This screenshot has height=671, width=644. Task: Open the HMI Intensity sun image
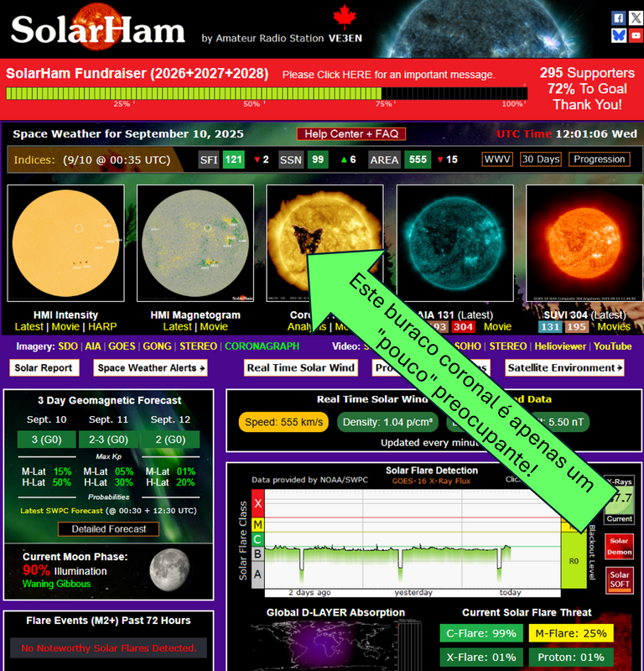click(66, 243)
